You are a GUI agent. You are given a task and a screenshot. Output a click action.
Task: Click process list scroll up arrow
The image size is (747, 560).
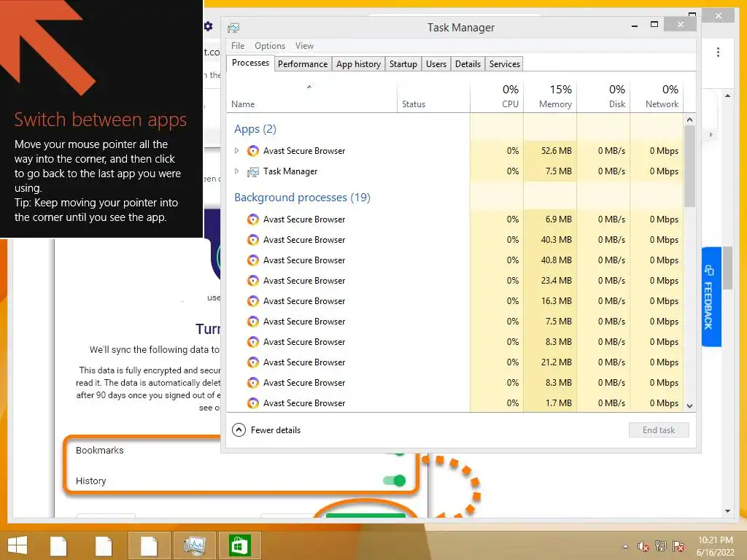click(x=689, y=120)
